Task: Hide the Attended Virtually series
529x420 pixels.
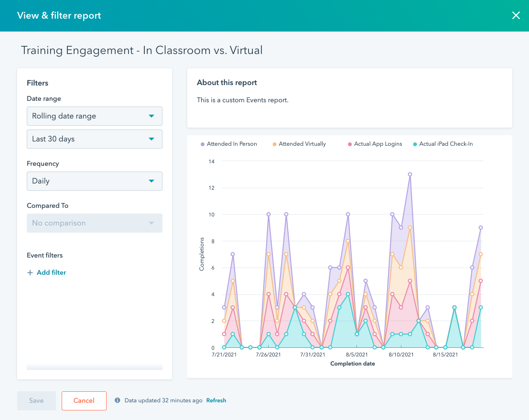Action: pyautogui.click(x=299, y=144)
